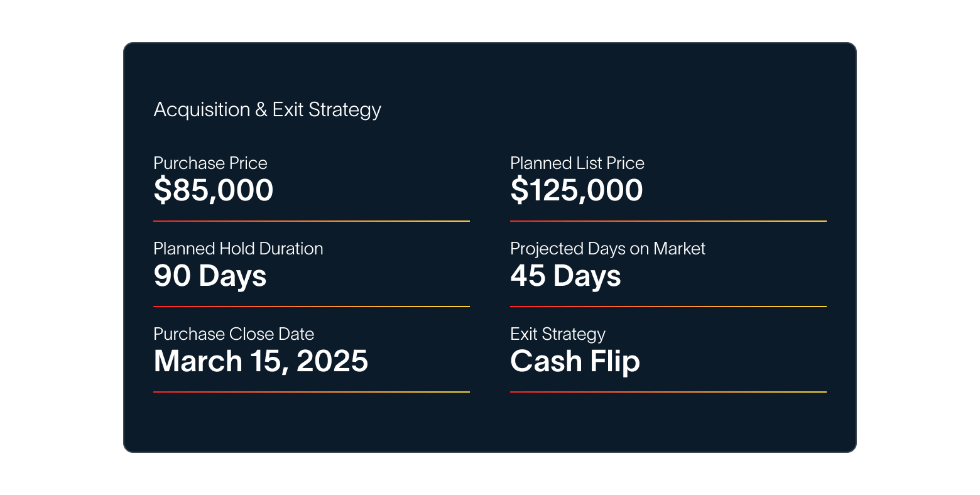The height and width of the screenshot is (495, 980).
Task: Click the gradient divider under Cash Flip
Action: coord(668,392)
